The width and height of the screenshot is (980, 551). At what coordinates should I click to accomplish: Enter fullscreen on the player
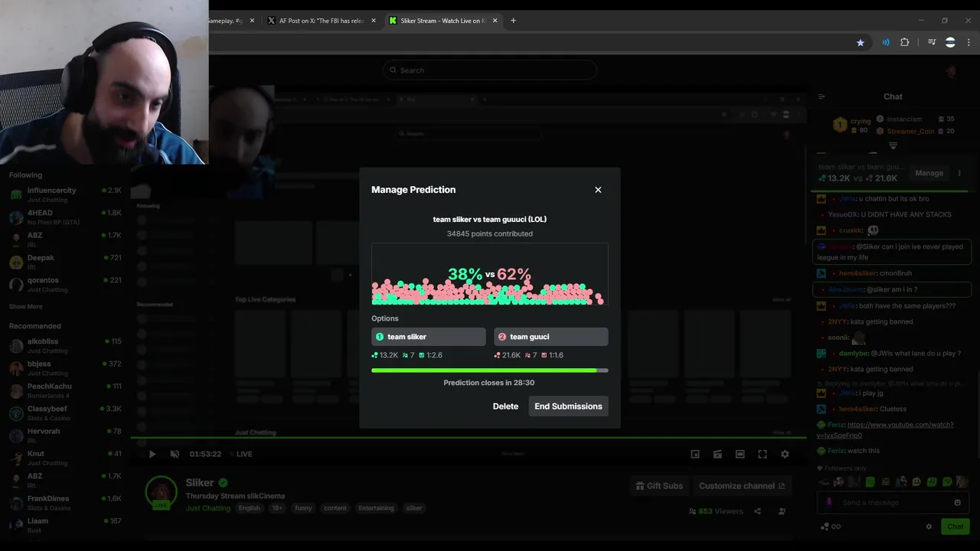(763, 454)
